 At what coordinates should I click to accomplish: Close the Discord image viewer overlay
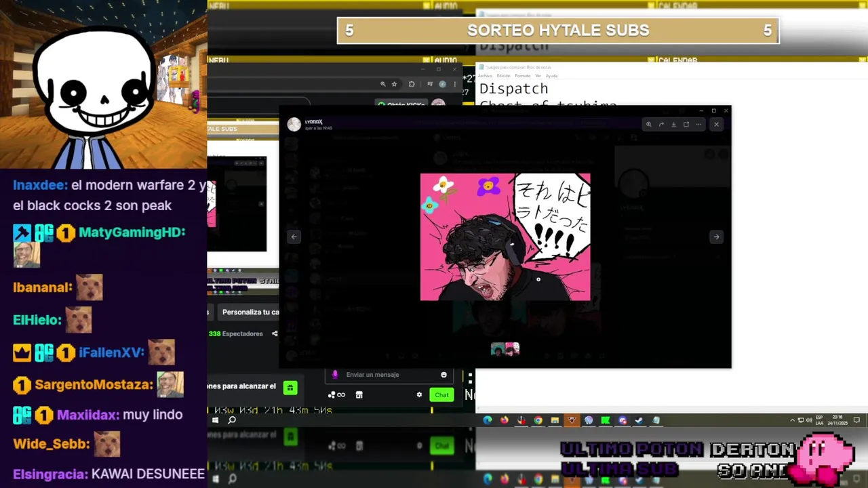pos(716,124)
